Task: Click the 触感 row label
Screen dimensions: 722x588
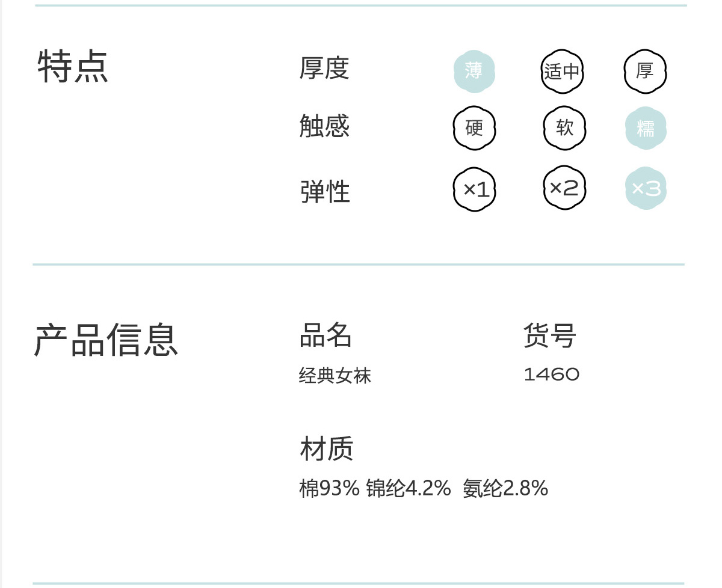Action: pos(324,126)
